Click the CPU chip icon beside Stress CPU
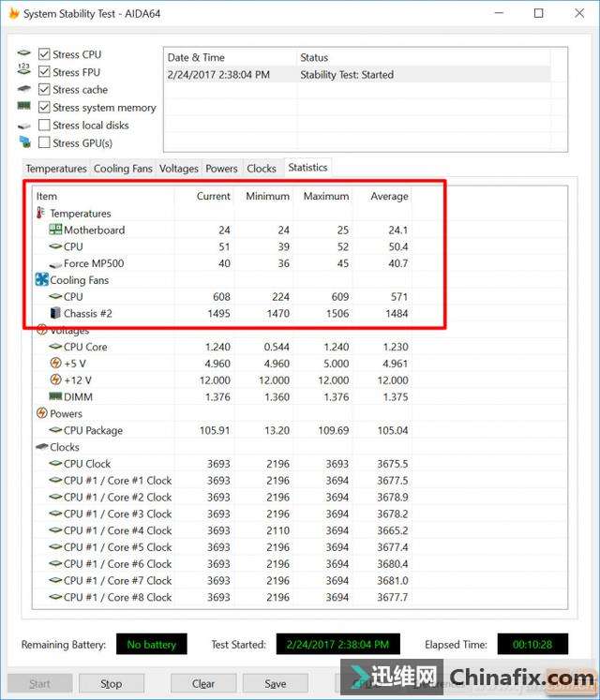 [x=24, y=53]
